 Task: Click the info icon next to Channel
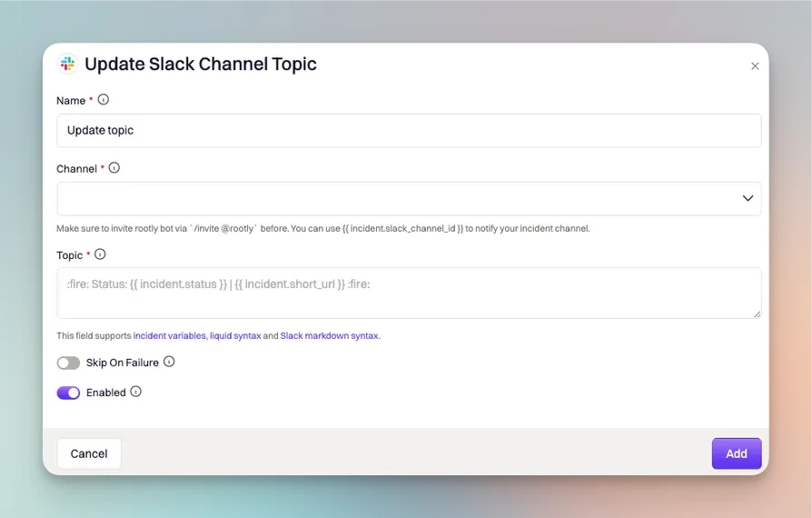(x=114, y=168)
